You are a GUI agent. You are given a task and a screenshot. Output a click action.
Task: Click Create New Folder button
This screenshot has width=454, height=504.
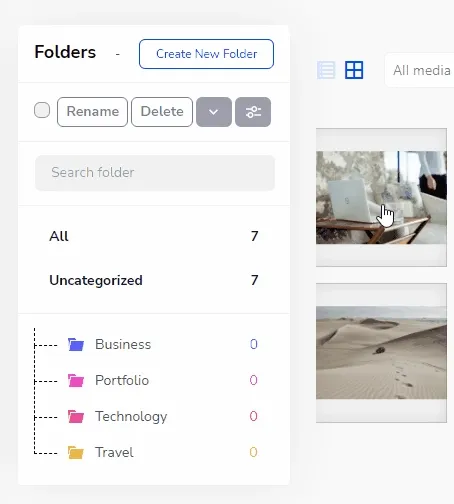click(x=206, y=54)
